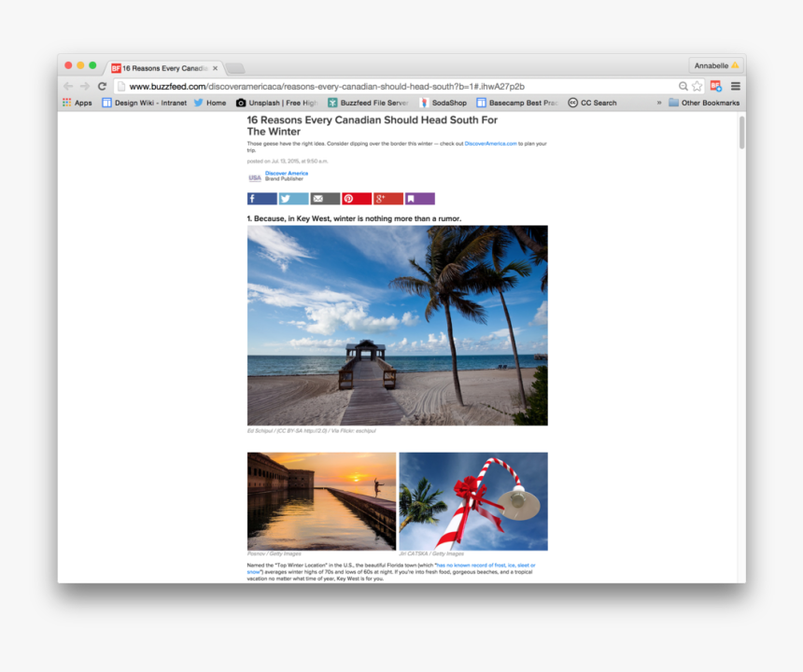Share the article on Facebook
803x672 pixels.
262,199
